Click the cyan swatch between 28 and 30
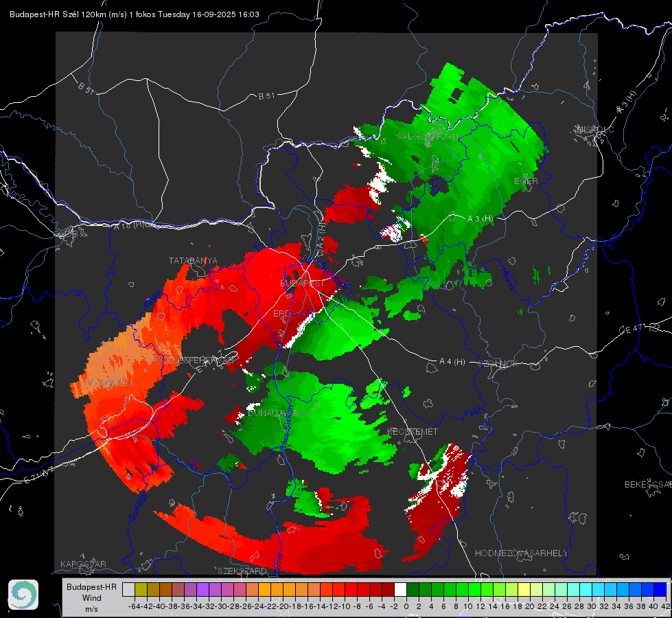This screenshot has height=618, width=672. tap(586, 590)
